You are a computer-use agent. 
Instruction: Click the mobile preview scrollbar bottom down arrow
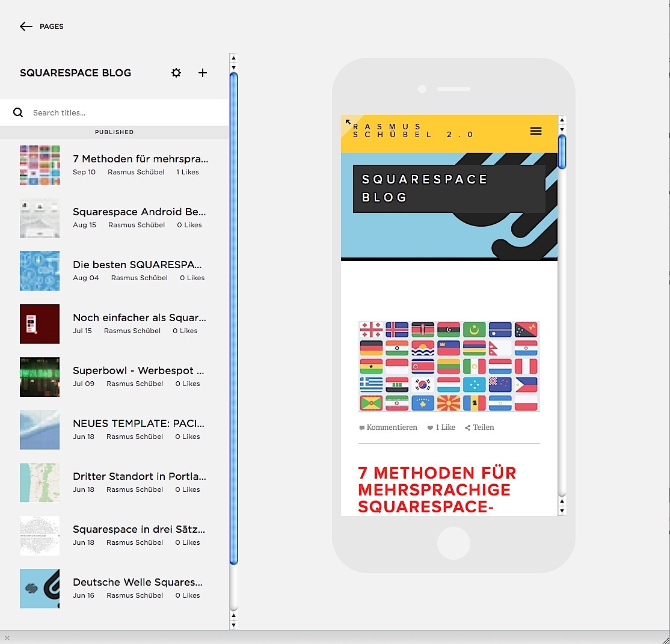562,511
